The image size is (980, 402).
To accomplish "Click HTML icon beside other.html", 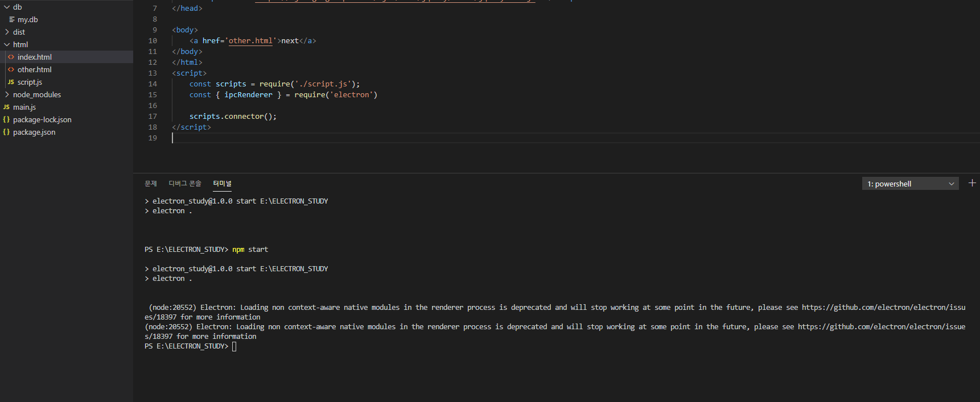I will [11, 69].
